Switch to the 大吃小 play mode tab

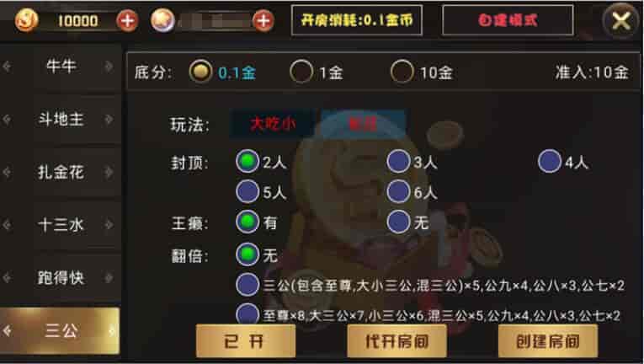click(273, 123)
